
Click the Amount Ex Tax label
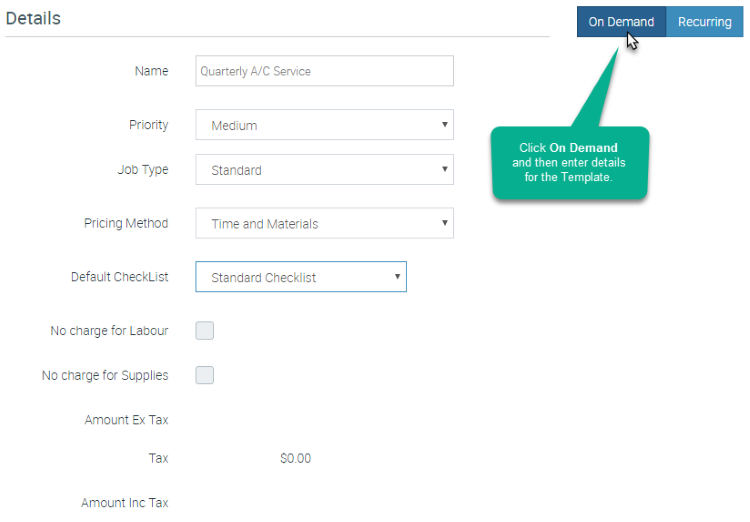pos(126,420)
